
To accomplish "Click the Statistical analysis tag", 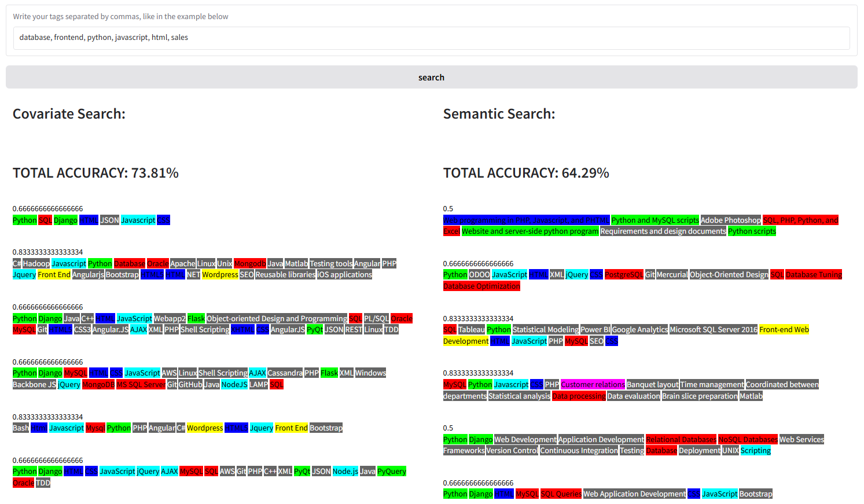I will click(519, 396).
